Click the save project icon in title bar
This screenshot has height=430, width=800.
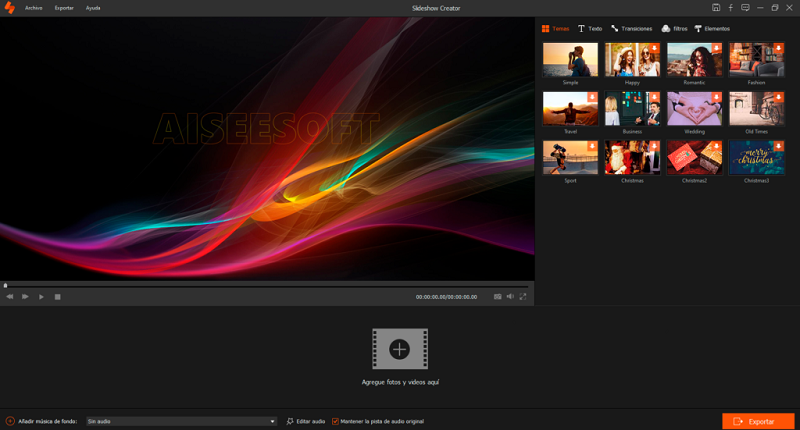716,8
